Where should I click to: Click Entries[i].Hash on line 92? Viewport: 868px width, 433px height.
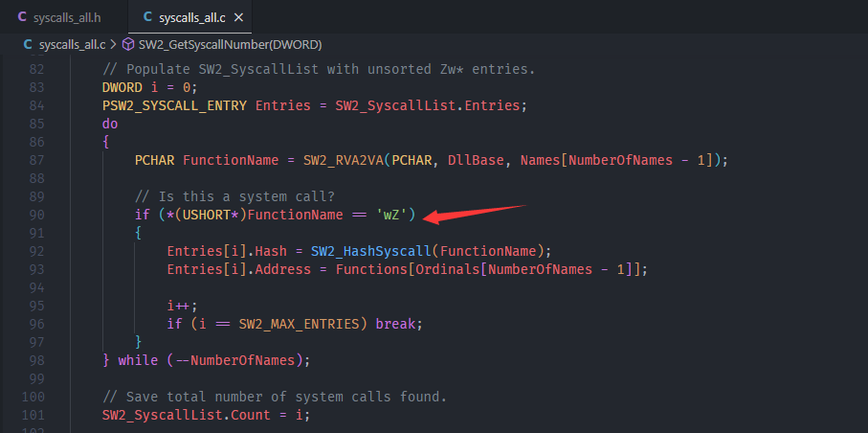pos(227,251)
